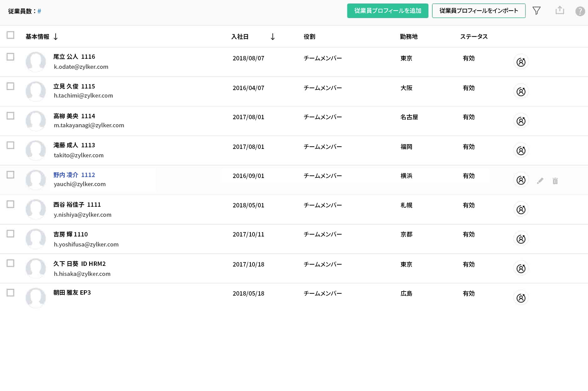Open help via the question mark icon
Viewport: 588px width, 391px height.
pyautogui.click(x=580, y=11)
